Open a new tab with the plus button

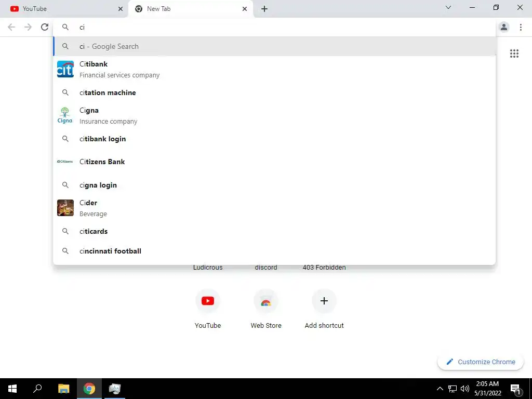click(x=264, y=9)
